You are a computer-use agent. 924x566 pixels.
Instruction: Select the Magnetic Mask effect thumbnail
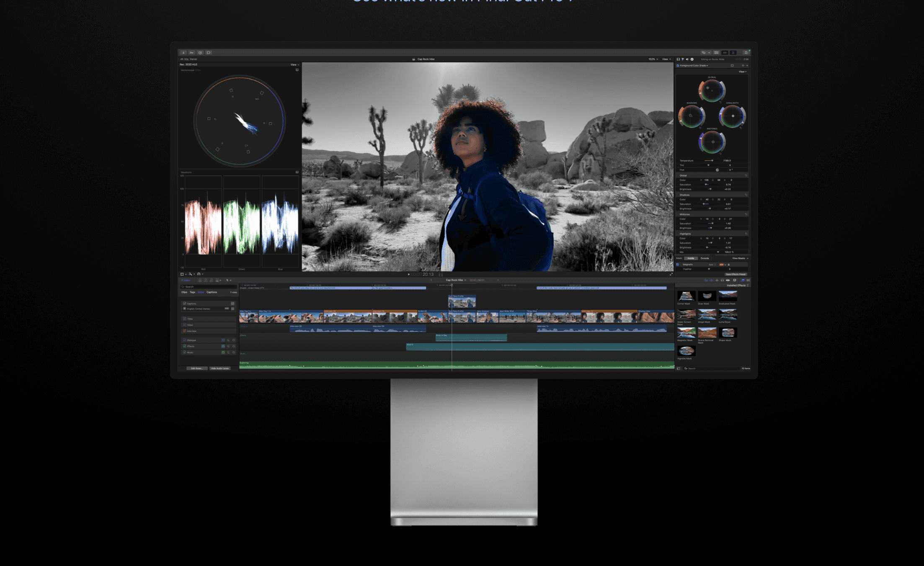click(686, 333)
